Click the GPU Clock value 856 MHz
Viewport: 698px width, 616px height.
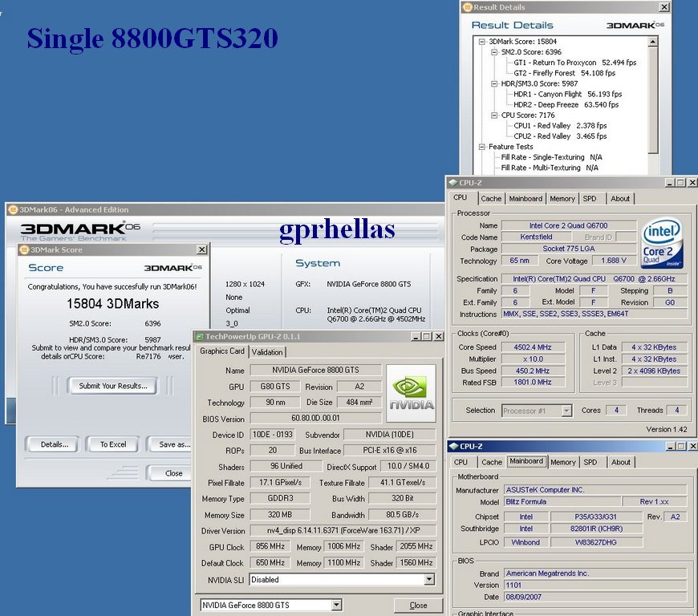(270, 546)
